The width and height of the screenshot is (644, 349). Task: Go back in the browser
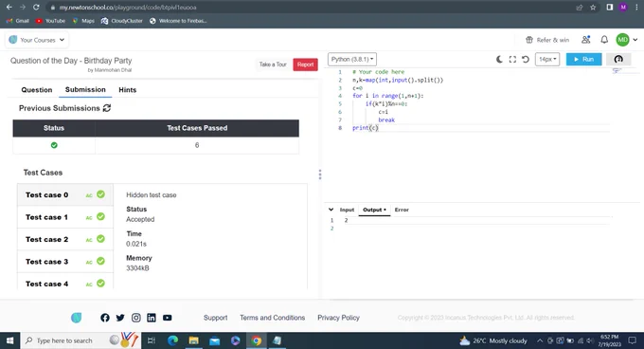click(x=9, y=7)
